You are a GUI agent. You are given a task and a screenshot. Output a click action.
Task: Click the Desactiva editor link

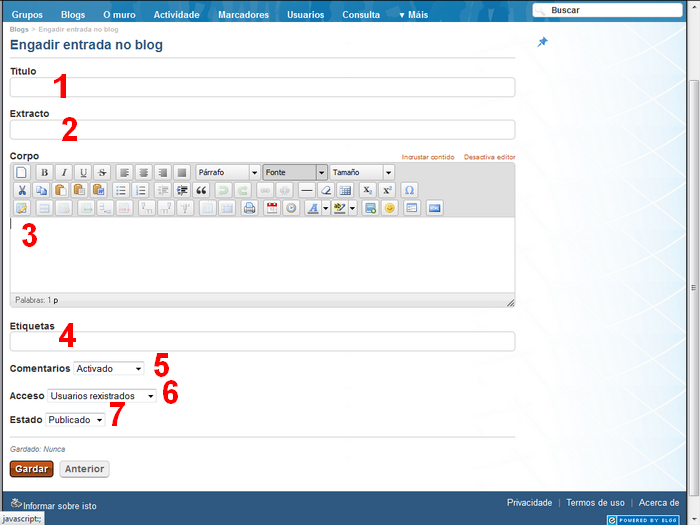tap(489, 157)
